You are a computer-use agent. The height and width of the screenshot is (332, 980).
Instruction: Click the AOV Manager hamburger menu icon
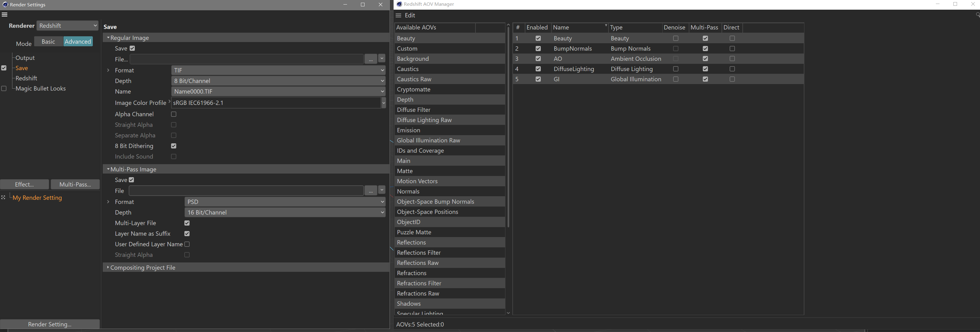[x=398, y=15]
